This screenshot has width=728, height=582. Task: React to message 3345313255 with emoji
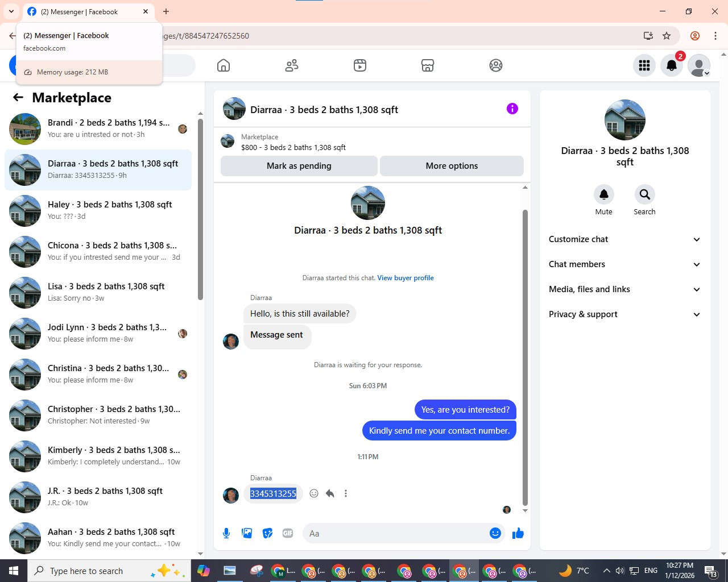click(x=314, y=493)
